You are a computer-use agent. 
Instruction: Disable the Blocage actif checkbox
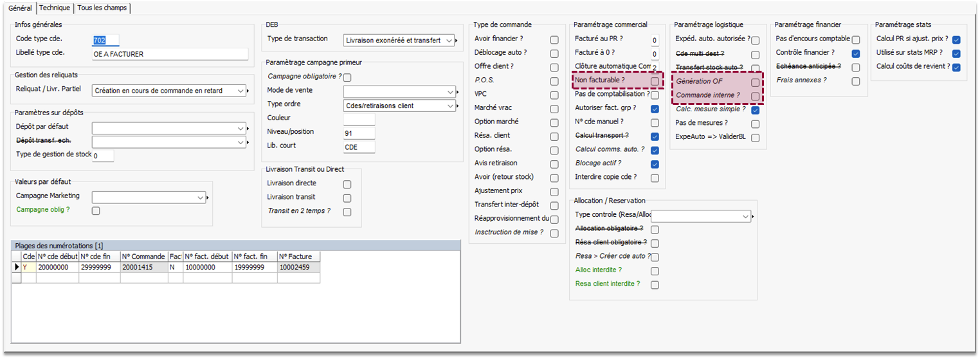coord(655,165)
